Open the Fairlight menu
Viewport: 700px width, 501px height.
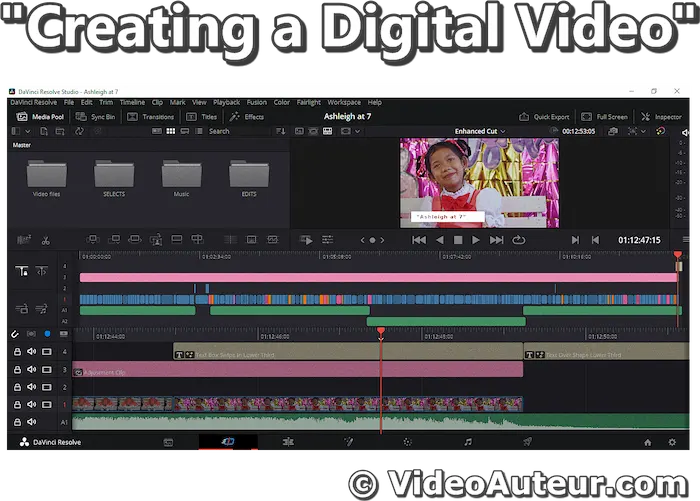pyautogui.click(x=308, y=102)
